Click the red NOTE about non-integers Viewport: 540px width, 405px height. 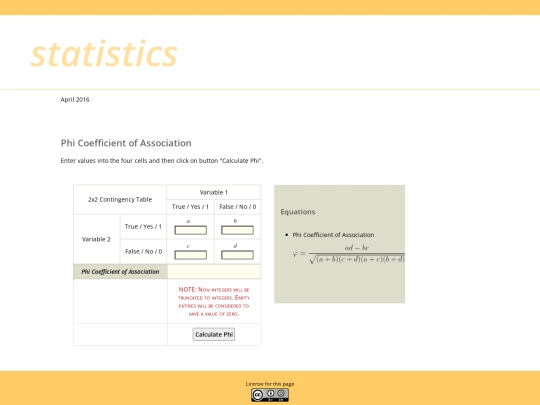pyautogui.click(x=214, y=301)
